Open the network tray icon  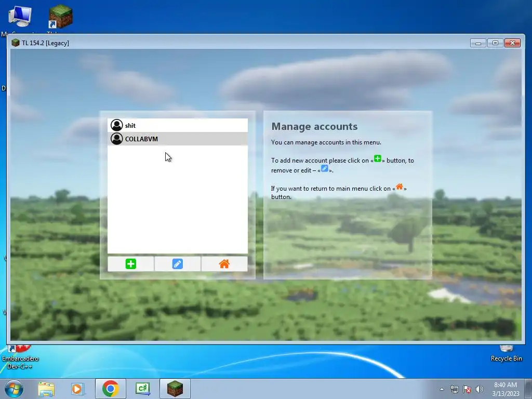[x=454, y=390]
